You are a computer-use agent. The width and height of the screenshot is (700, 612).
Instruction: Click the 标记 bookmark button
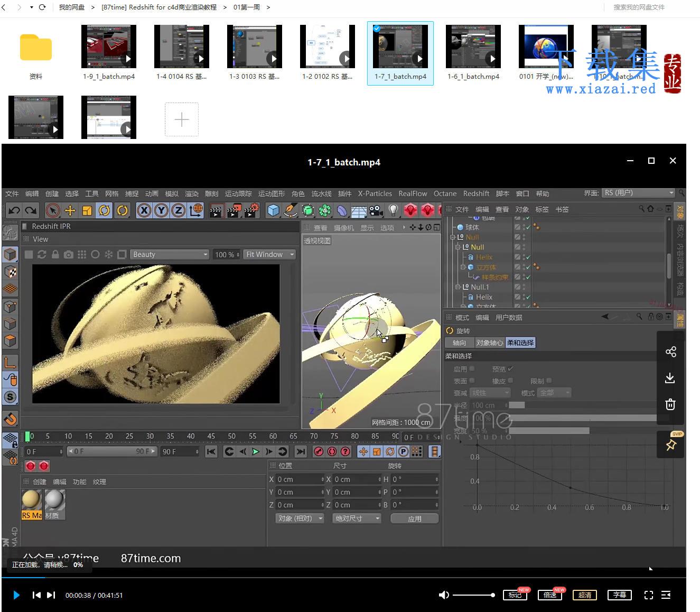pyautogui.click(x=515, y=595)
